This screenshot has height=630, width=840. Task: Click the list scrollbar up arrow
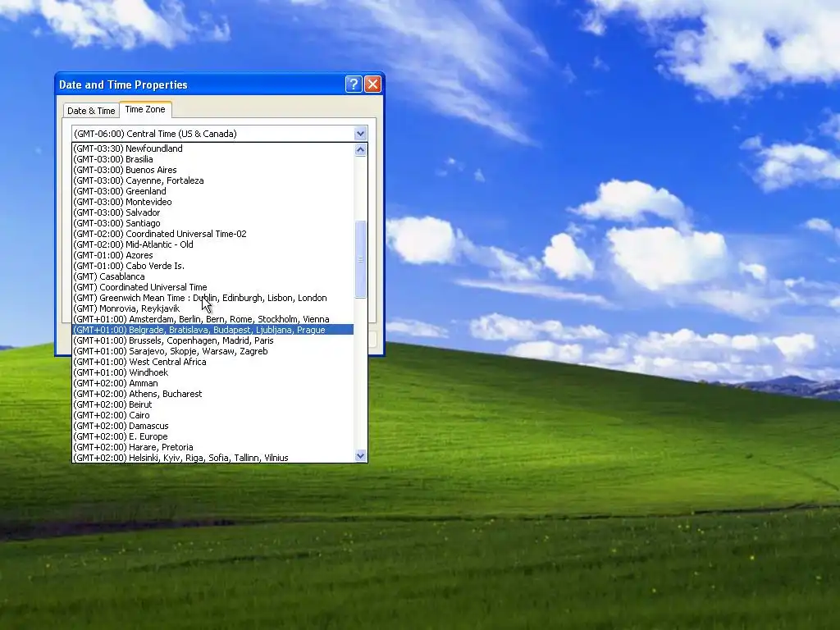[x=361, y=149]
